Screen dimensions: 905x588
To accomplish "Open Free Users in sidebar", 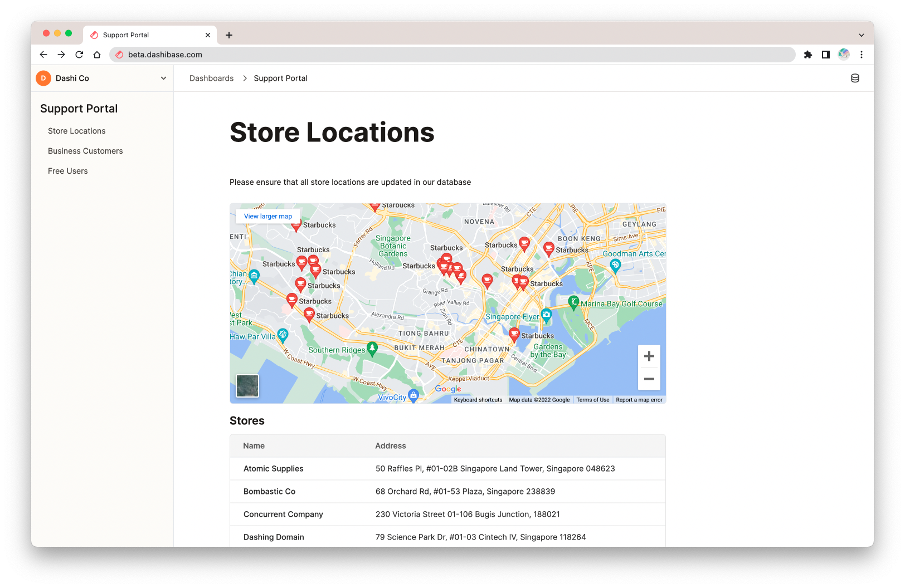I will (67, 171).
